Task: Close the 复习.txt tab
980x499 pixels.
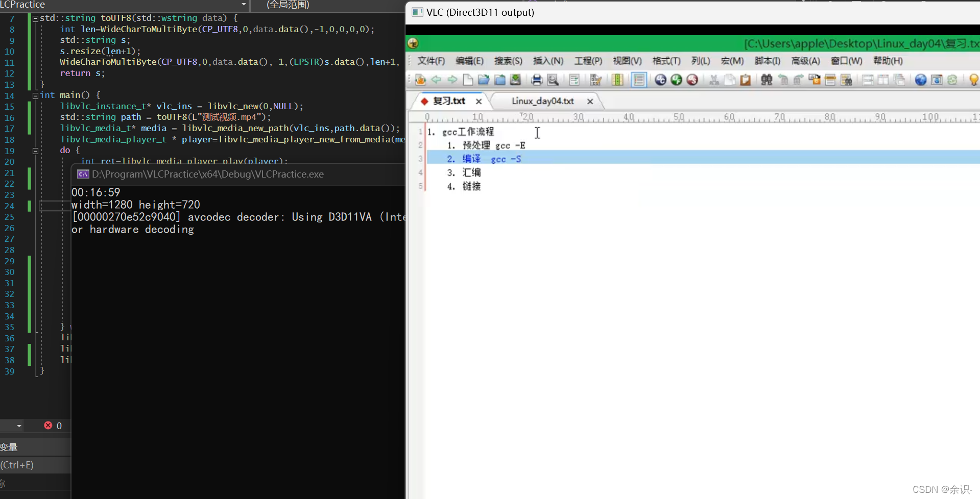Action: point(479,102)
